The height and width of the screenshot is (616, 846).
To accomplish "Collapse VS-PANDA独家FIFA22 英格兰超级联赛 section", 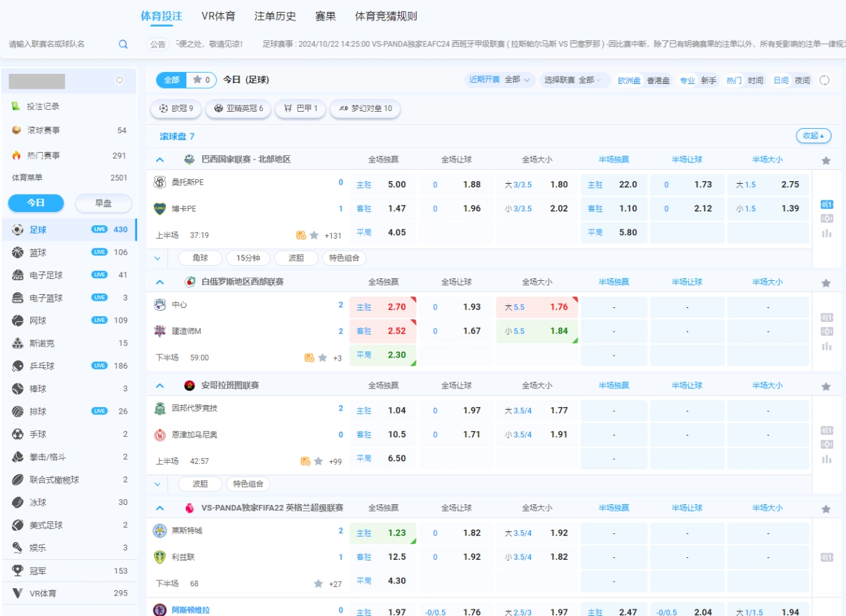I will click(x=159, y=508).
